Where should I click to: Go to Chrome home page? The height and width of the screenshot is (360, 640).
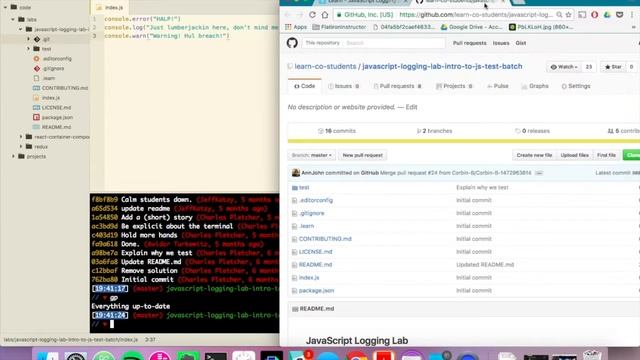coord(324,15)
